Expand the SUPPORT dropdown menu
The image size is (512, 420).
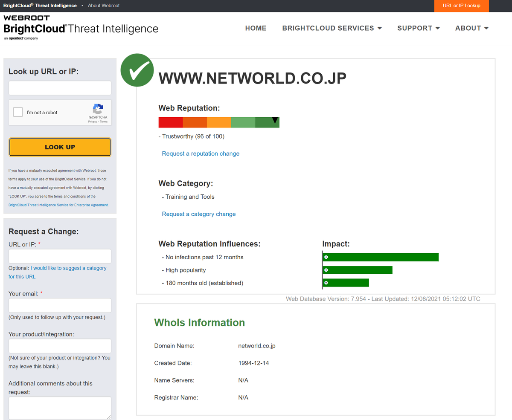pos(419,28)
